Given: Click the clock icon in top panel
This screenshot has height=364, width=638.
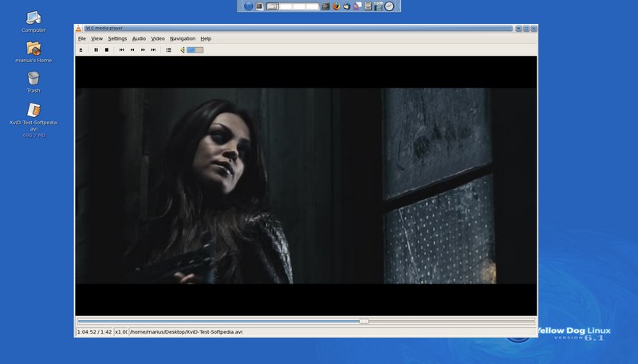Looking at the screenshot, I should 389,6.
